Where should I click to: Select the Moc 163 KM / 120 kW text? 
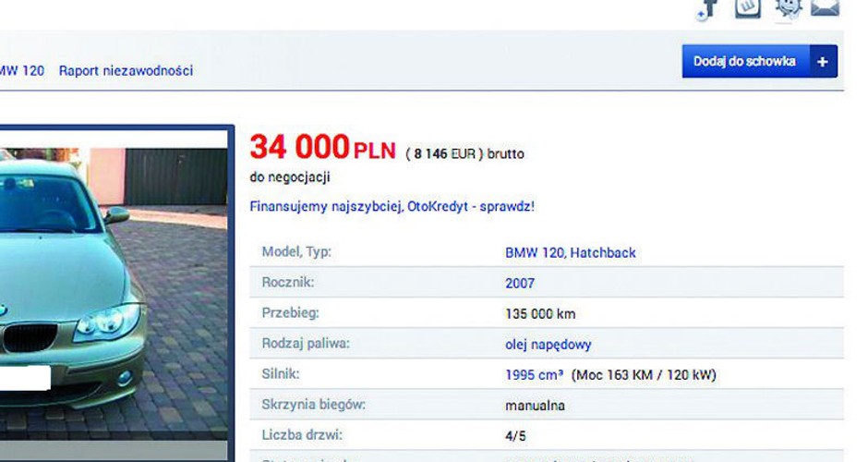click(x=644, y=375)
